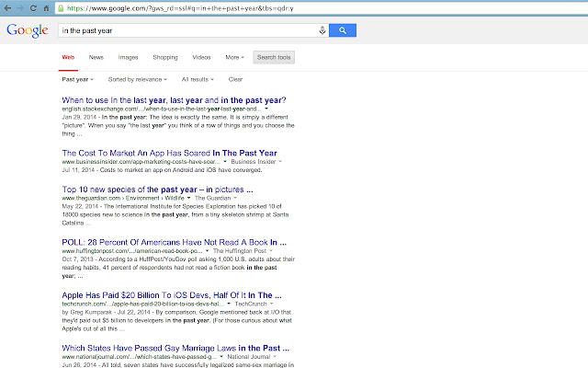Switch to the Images tab
This screenshot has height=368, width=588.
coord(128,57)
